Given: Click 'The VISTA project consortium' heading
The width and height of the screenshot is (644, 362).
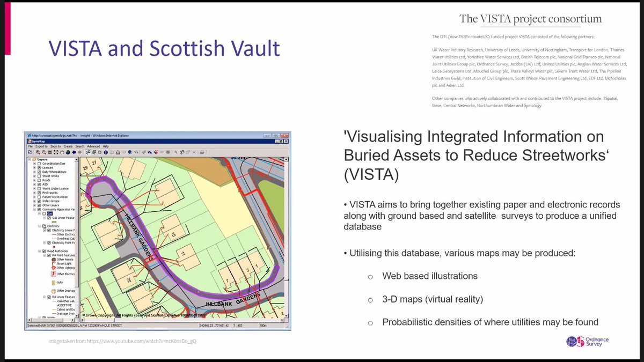Looking at the screenshot, I should (531, 19).
